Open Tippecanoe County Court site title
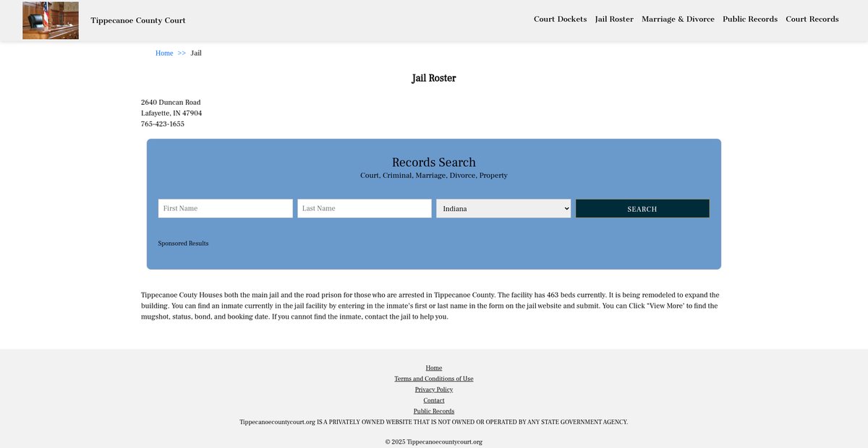Screen dimensions: 868x448 click(x=138, y=20)
